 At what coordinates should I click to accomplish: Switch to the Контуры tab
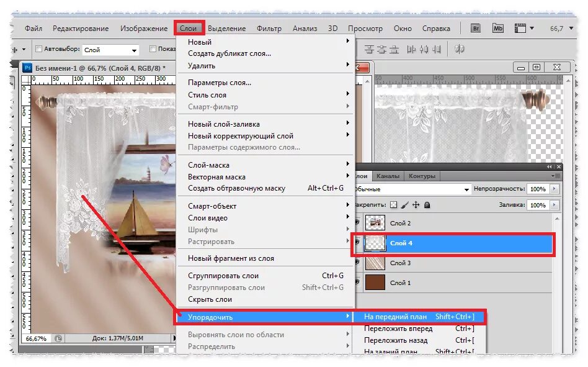422,176
